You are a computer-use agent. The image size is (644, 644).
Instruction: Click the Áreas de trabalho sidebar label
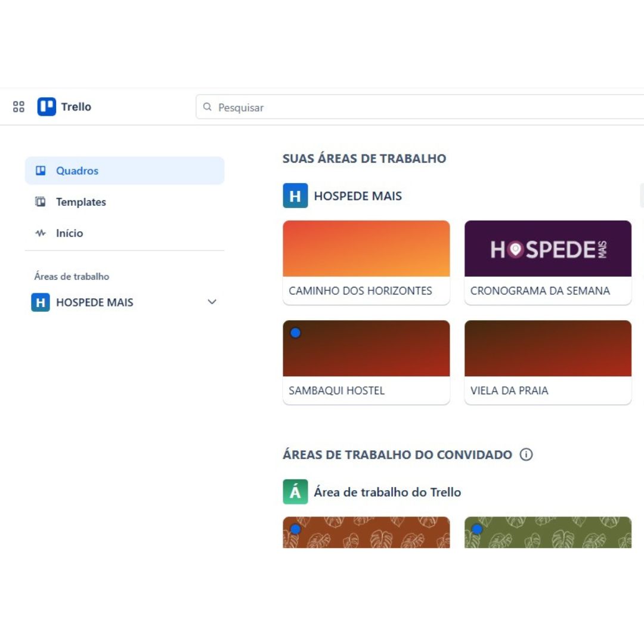[x=72, y=277]
